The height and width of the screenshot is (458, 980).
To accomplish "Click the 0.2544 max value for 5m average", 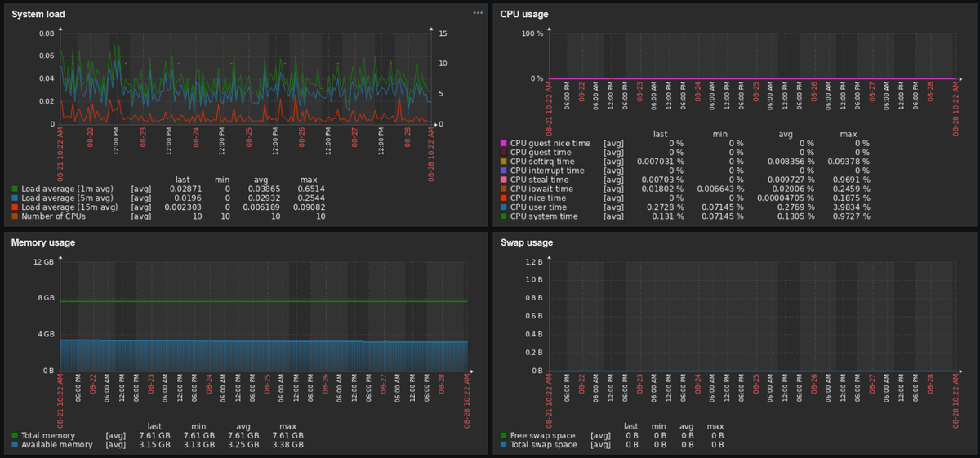I will 310,198.
